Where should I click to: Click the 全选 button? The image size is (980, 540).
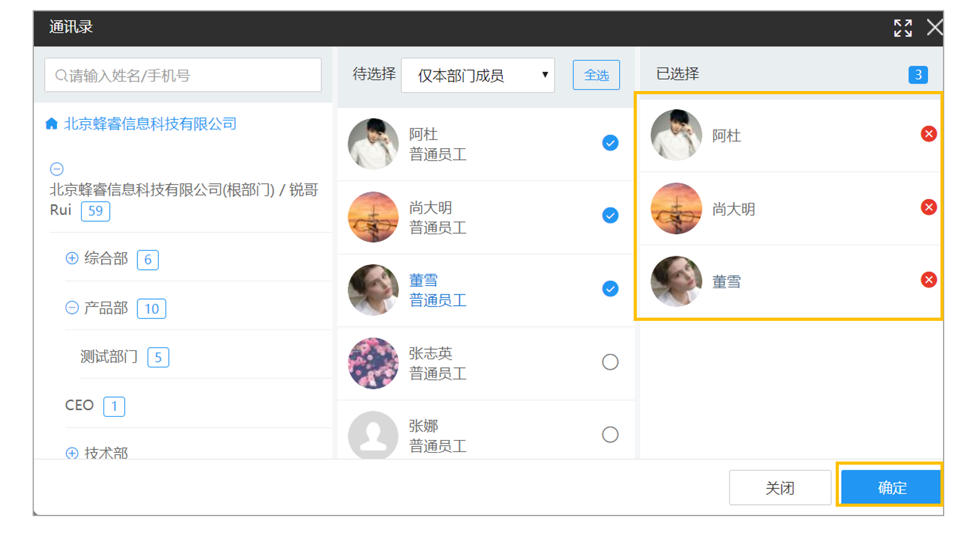[596, 75]
